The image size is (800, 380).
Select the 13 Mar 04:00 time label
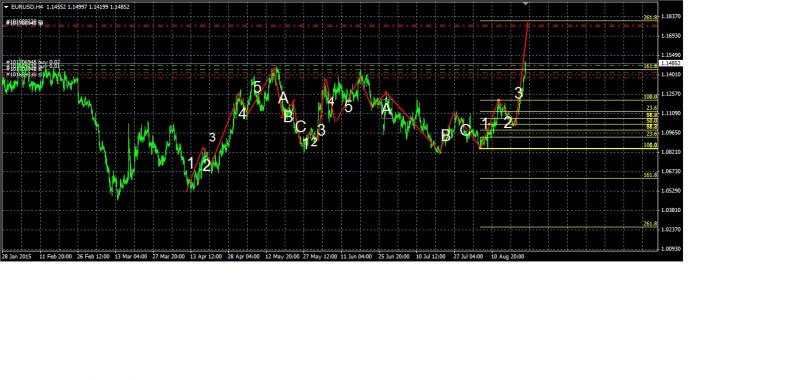[x=132, y=257]
